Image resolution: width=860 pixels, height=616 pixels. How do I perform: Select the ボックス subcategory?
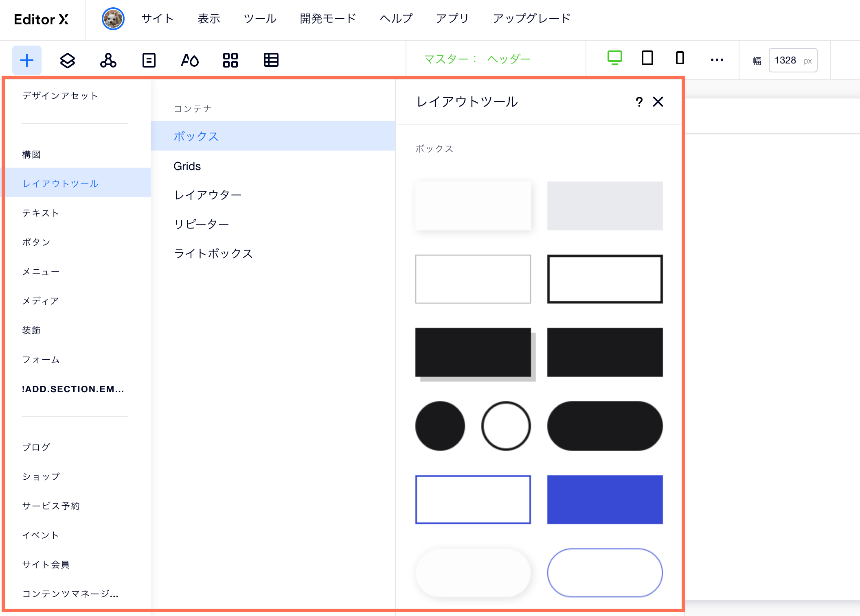click(273, 136)
